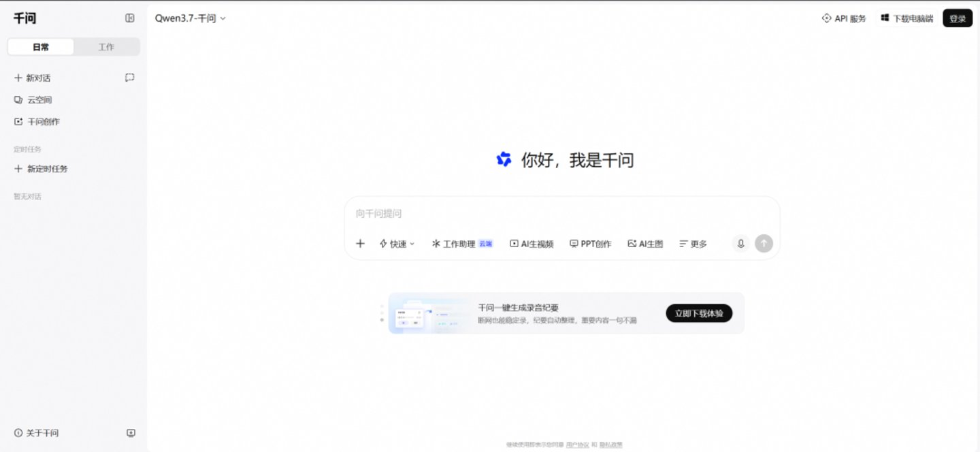980x452 pixels.
Task: Open 千问创作 from the sidebar
Action: 37,122
